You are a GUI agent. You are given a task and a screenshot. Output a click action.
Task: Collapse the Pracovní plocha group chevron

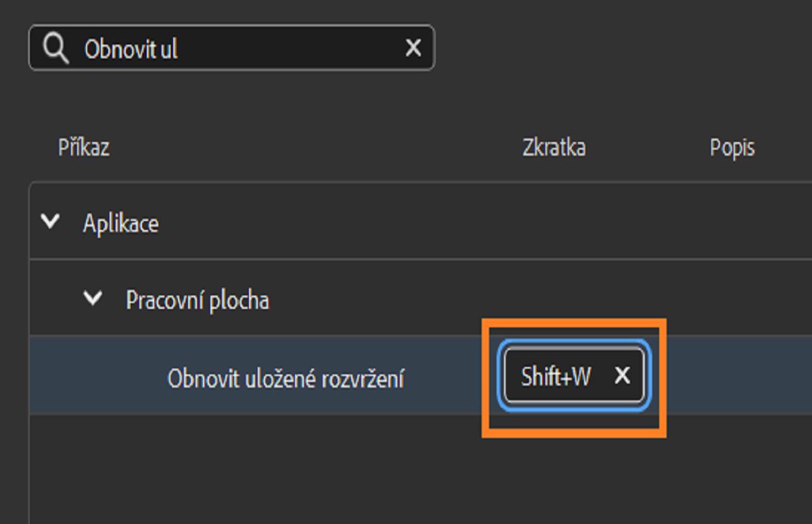point(93,297)
